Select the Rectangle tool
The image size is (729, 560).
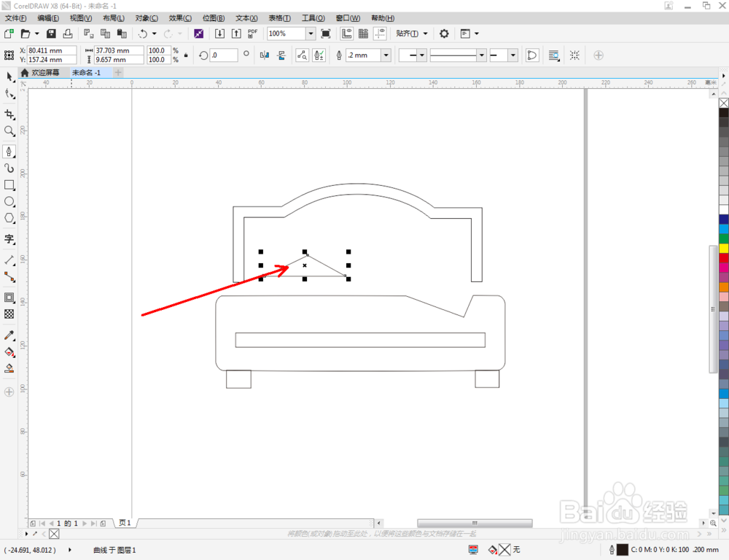pyautogui.click(x=9, y=184)
